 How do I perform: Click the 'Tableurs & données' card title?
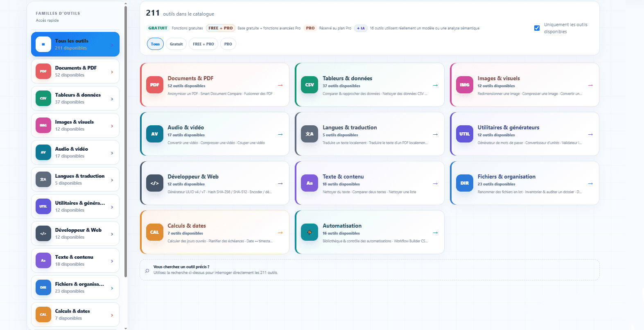click(347, 78)
